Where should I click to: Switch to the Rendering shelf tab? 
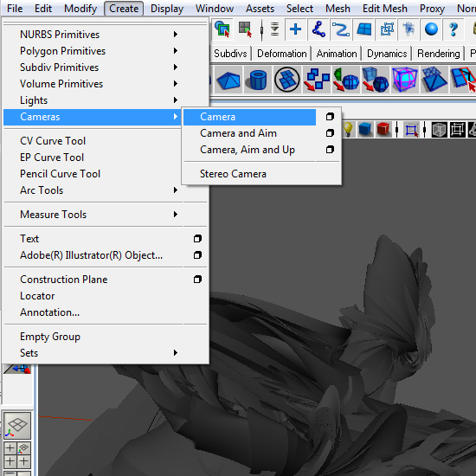pos(439,54)
